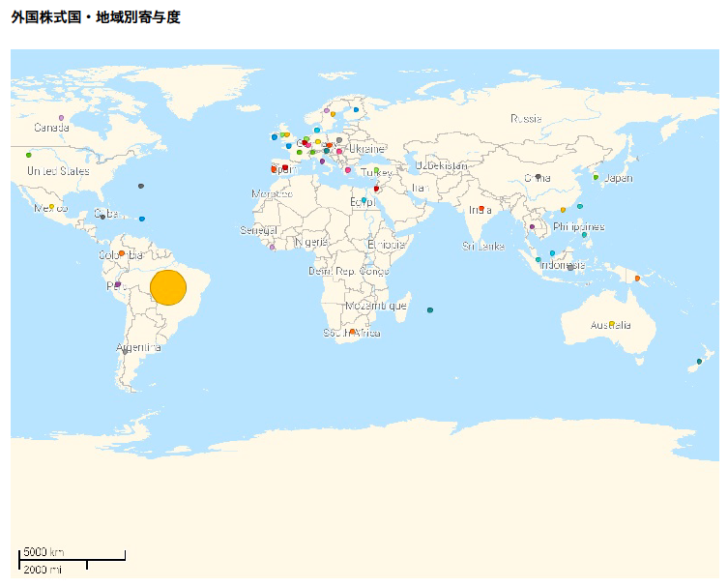Select the purple marker on Canada
The width and height of the screenshot is (728, 587).
[61, 118]
